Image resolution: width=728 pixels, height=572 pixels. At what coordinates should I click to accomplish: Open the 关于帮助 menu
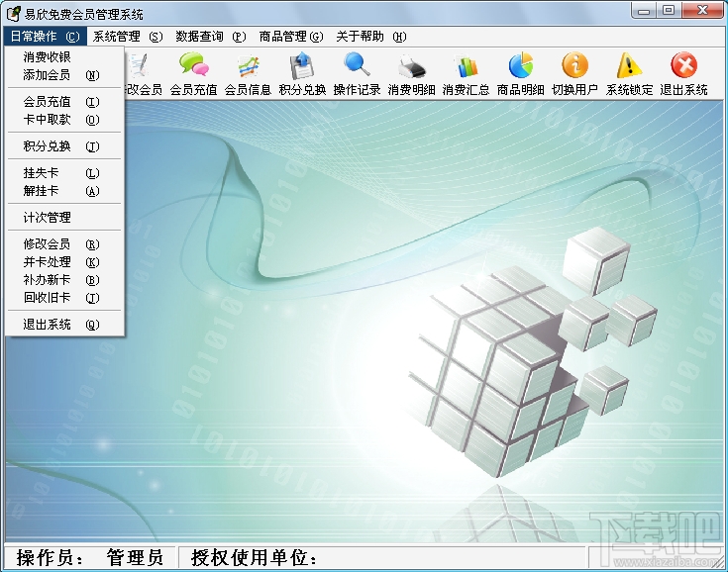pos(371,37)
